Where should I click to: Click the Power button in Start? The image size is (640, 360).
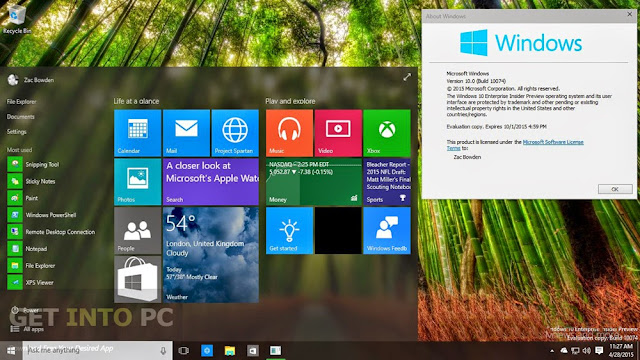coord(24,310)
